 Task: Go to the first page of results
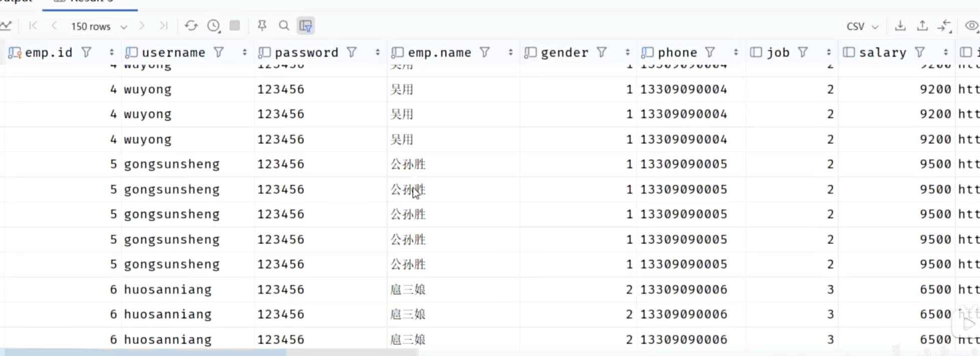point(33,26)
